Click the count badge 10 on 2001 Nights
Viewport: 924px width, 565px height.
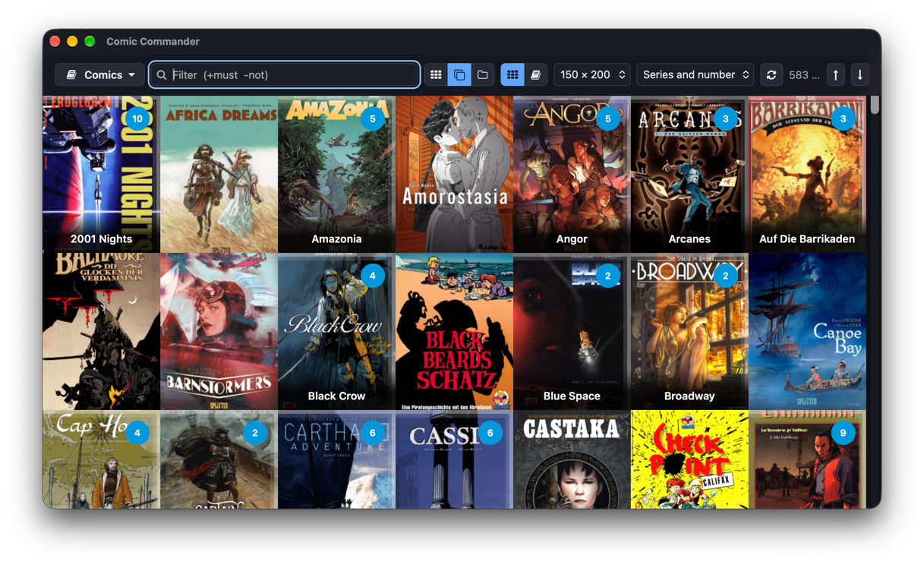[x=137, y=118]
